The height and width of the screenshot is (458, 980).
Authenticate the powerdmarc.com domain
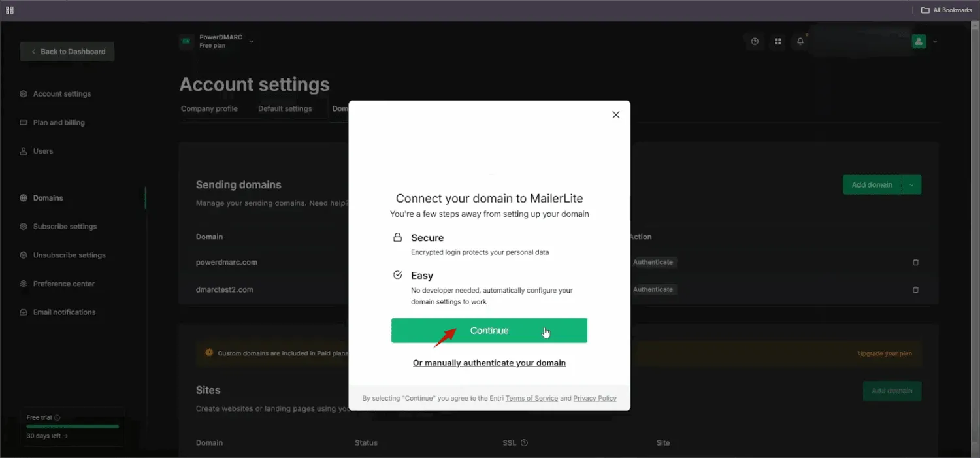click(x=653, y=262)
